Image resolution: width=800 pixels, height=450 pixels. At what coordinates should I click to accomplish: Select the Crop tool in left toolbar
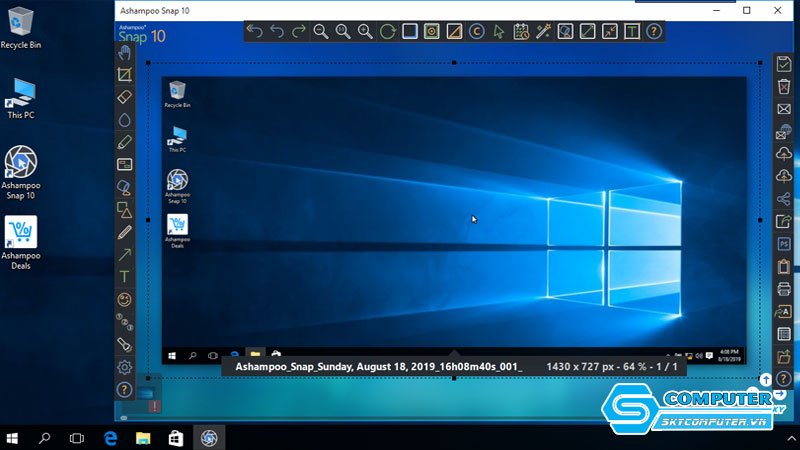pos(125,75)
